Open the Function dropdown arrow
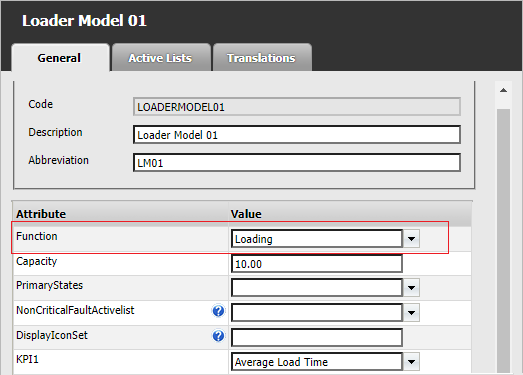This screenshot has height=375, width=523. point(411,239)
